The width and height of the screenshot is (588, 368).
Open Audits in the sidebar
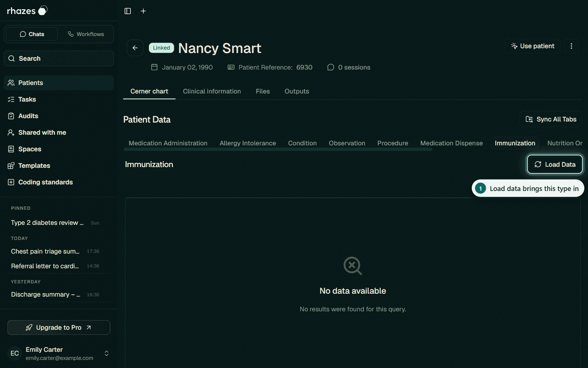coord(59,116)
